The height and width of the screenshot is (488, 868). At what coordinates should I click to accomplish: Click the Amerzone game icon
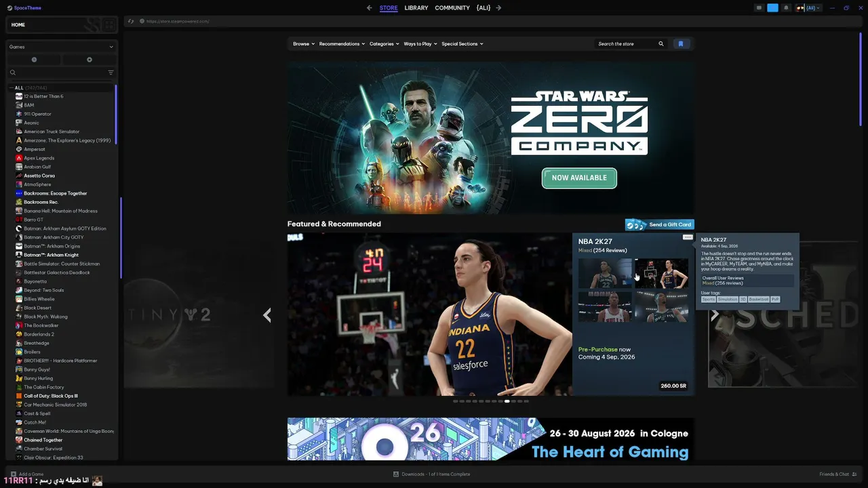click(19, 140)
